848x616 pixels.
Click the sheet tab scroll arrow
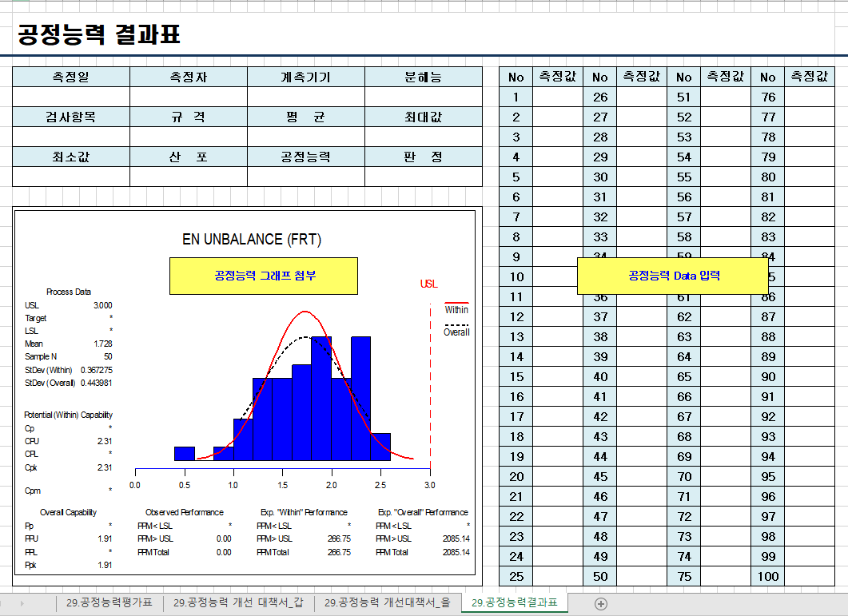tap(22, 603)
